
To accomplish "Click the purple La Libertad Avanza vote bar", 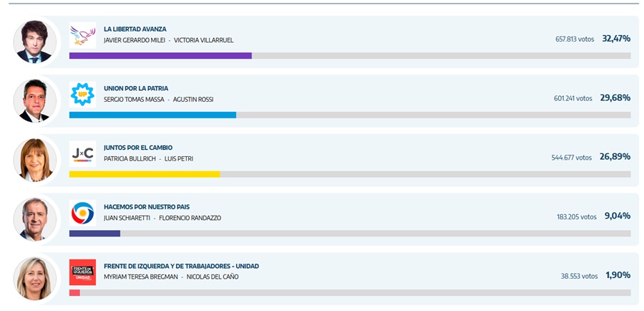I will point(160,56).
